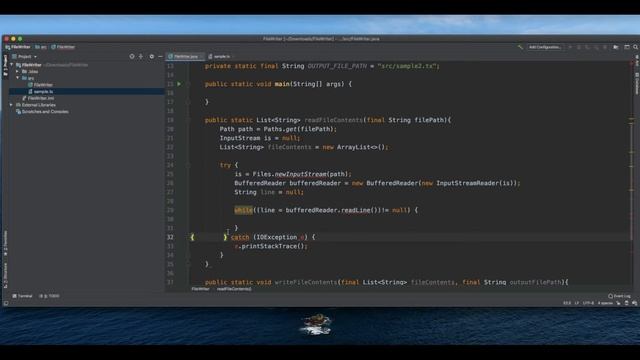Open the Database side tool tab

pos(636,83)
